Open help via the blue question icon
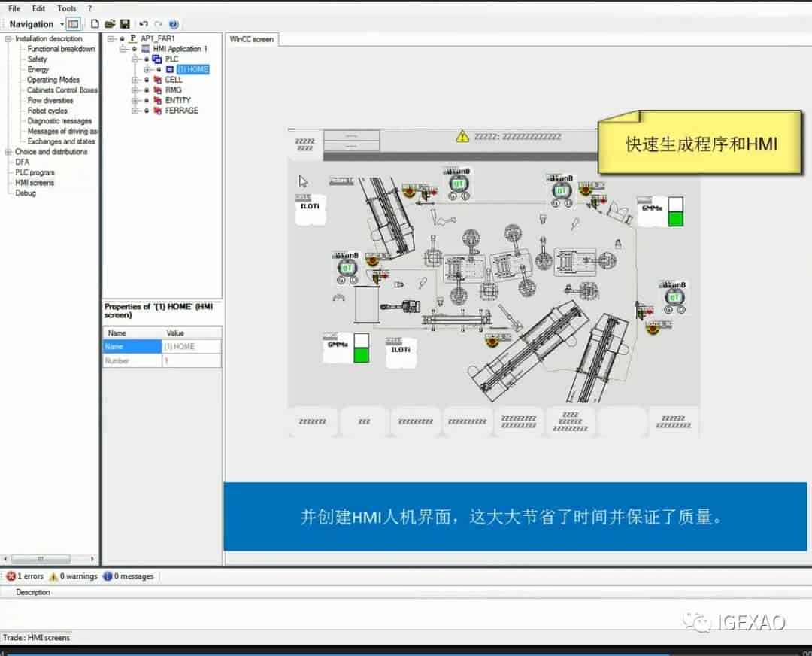Screen dimensions: 812x656 [x=174, y=24]
